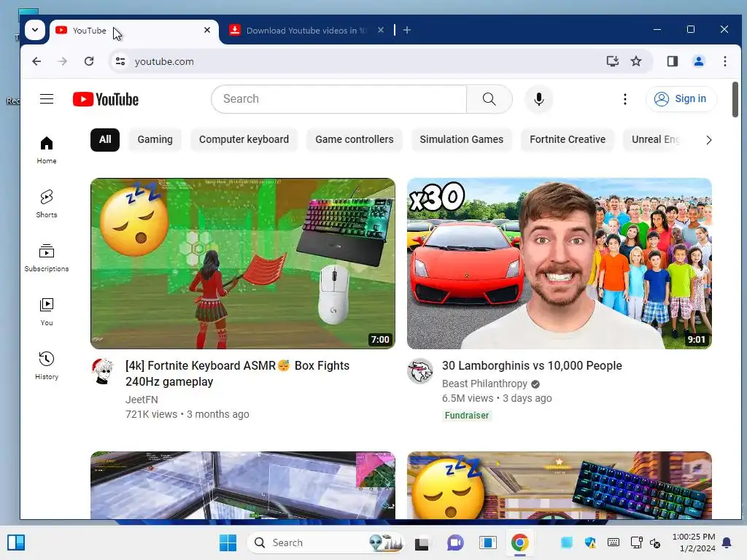View site information for youtube.com

(x=120, y=61)
